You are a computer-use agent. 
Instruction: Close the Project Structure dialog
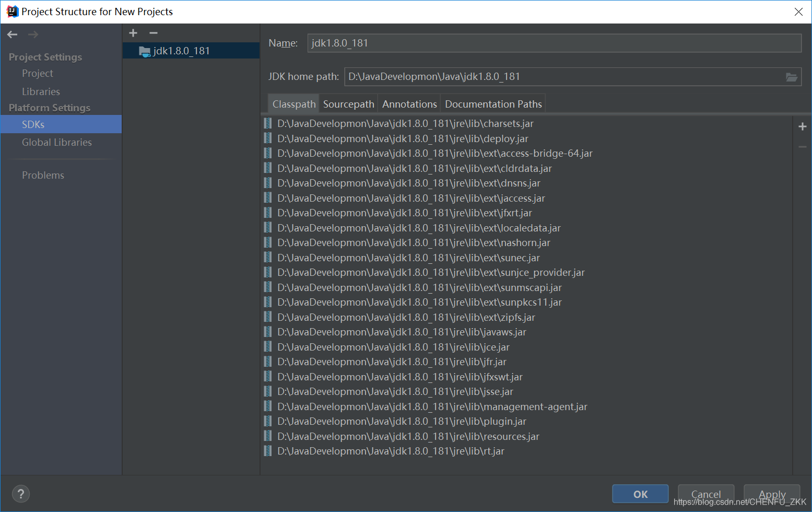798,11
